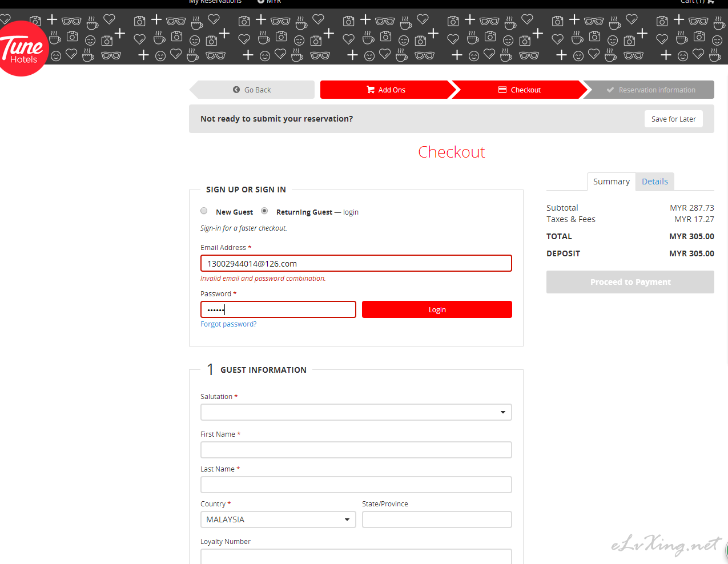The width and height of the screenshot is (728, 564).
Task: Click the First Name input field
Action: [x=356, y=450]
